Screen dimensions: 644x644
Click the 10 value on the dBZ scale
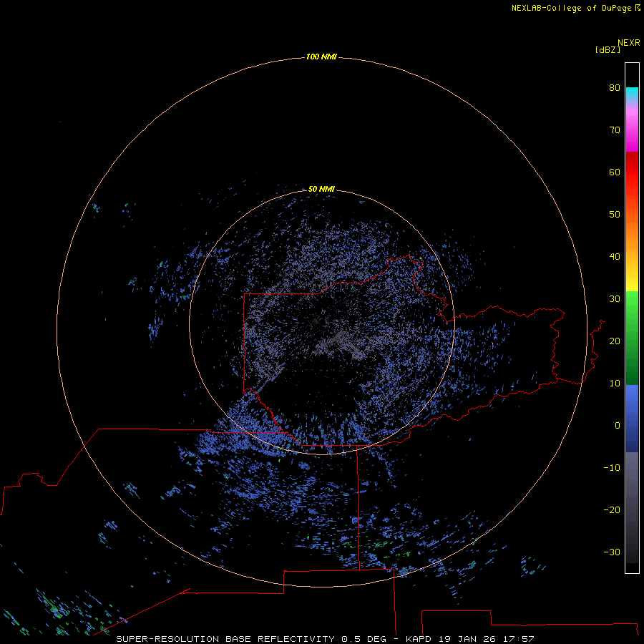(x=615, y=384)
